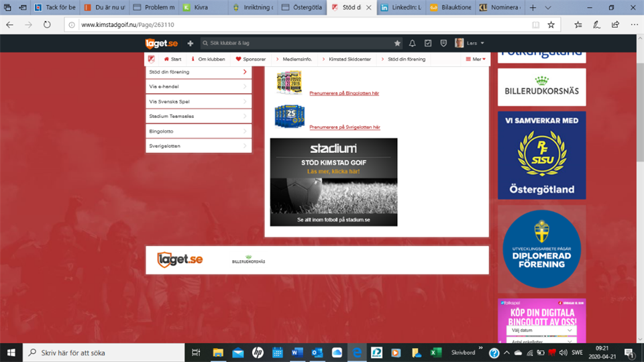Open Excel from the Windows taskbar
This screenshot has height=362, width=644.
click(x=435, y=352)
